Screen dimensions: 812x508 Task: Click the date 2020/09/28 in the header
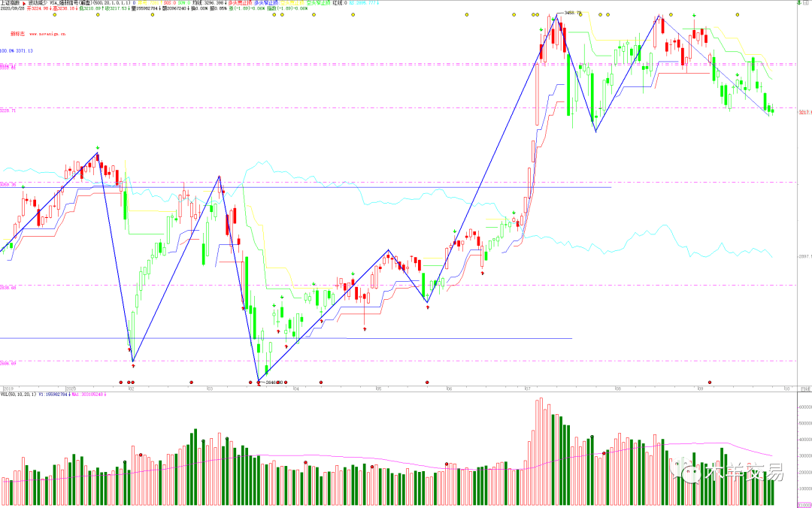pyautogui.click(x=13, y=9)
